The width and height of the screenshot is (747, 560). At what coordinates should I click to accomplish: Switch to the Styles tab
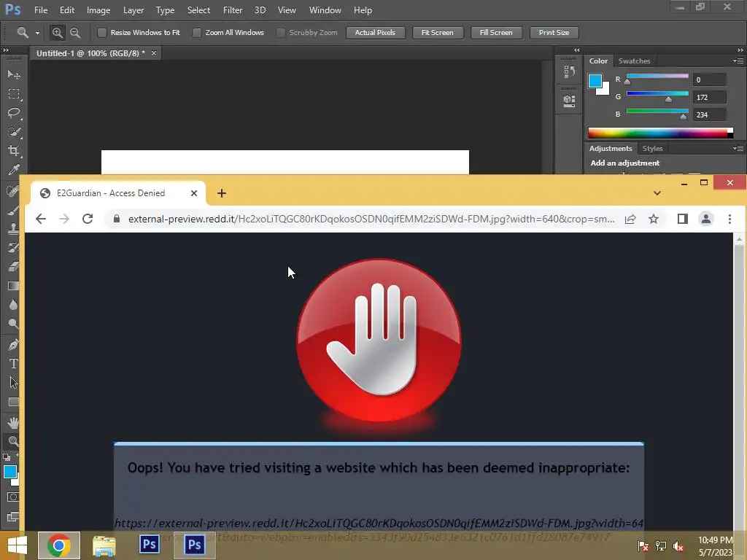[652, 149]
